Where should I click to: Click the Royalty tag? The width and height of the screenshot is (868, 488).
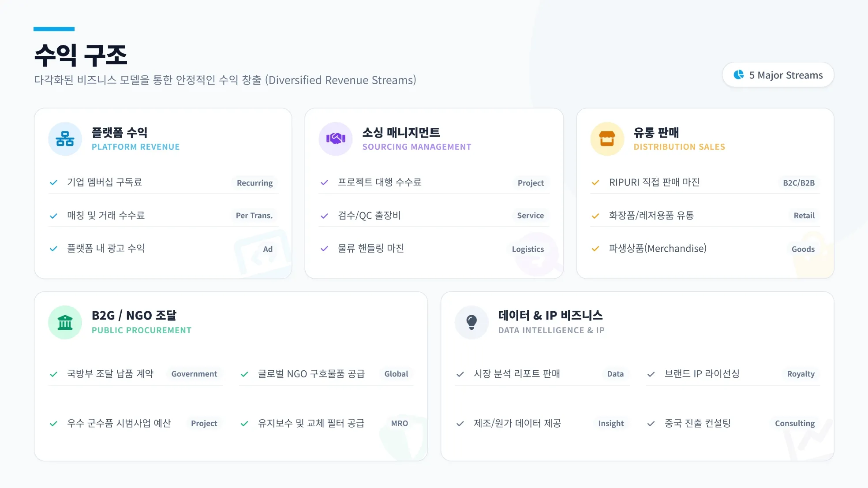point(801,374)
